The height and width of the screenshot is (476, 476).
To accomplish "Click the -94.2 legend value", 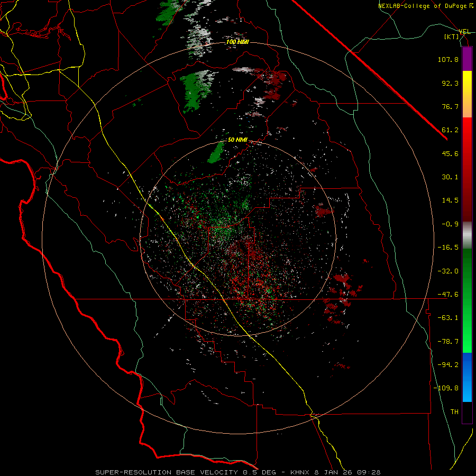I will click(x=448, y=365).
